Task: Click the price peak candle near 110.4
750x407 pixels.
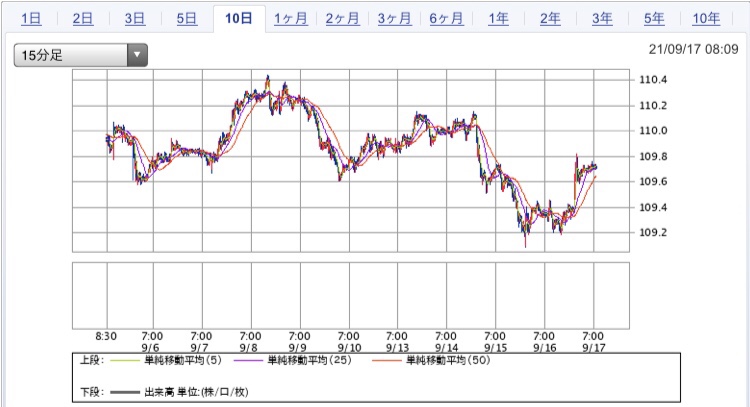Action: point(268,80)
